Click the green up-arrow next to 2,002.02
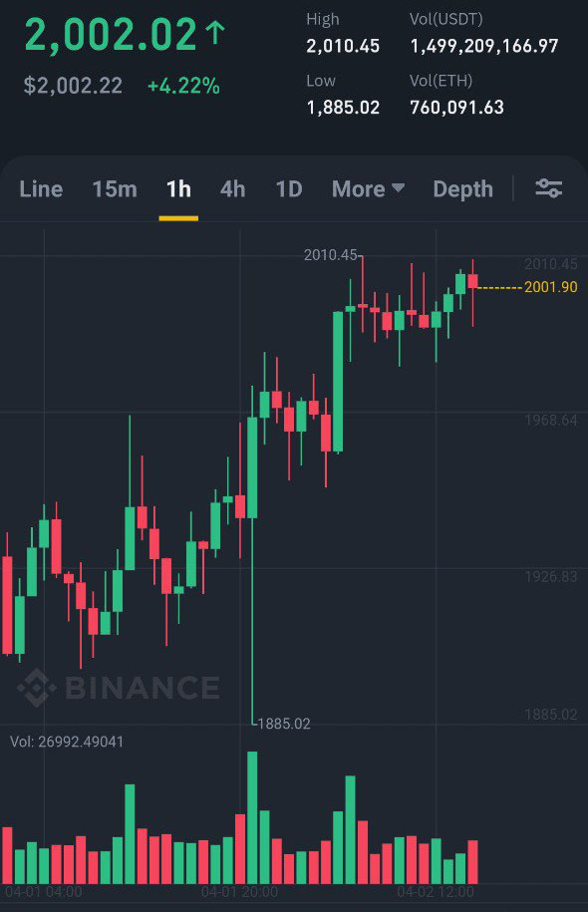Viewport: 588px width, 912px height. click(x=214, y=33)
